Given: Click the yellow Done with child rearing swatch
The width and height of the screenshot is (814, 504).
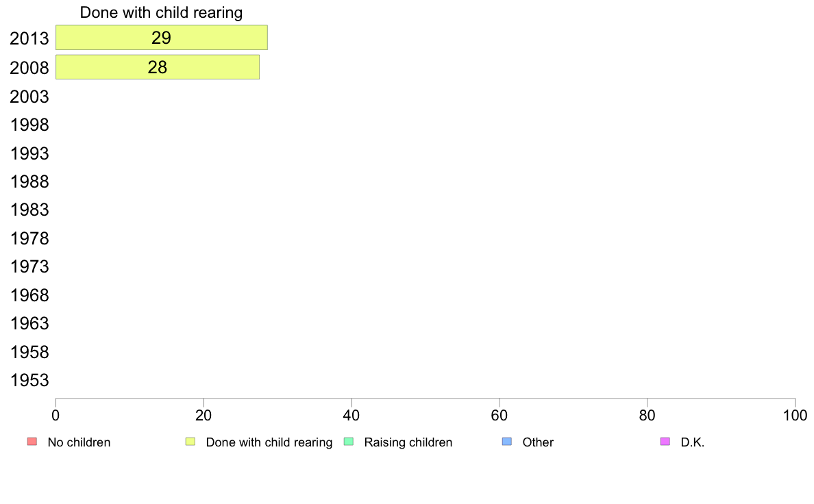Looking at the screenshot, I should [x=190, y=442].
